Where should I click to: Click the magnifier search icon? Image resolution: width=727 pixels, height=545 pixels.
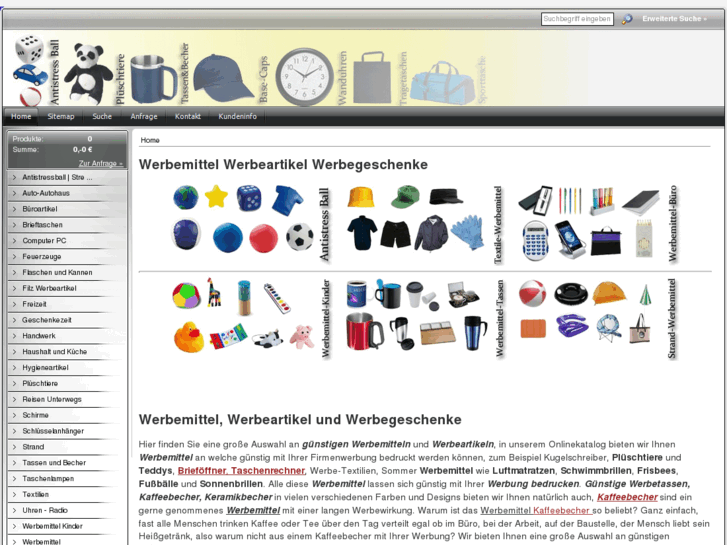click(626, 19)
